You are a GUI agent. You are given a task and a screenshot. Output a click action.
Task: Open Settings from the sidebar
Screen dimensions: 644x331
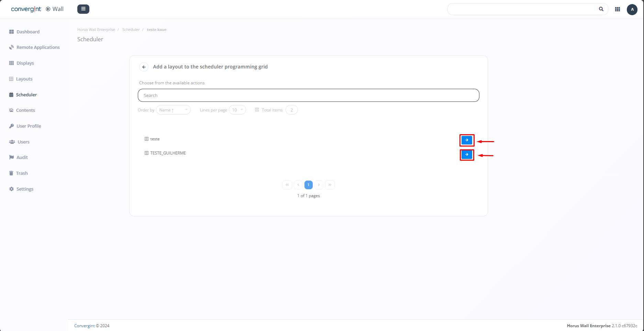(25, 189)
